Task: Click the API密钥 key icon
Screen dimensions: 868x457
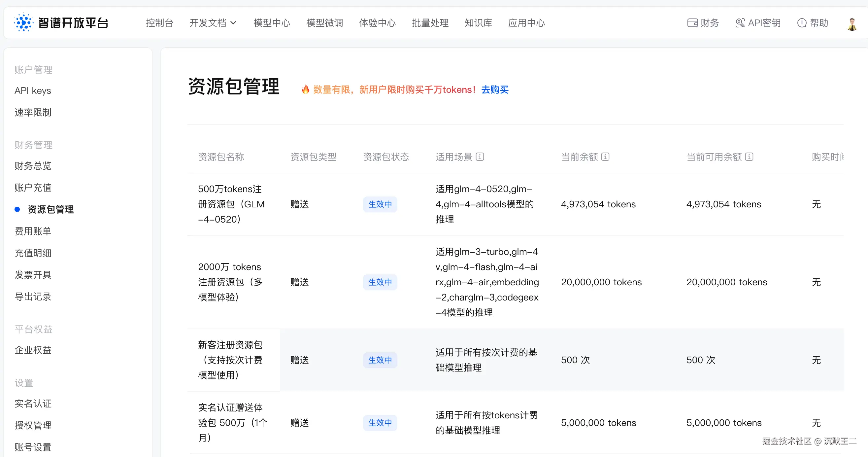Action: click(740, 23)
